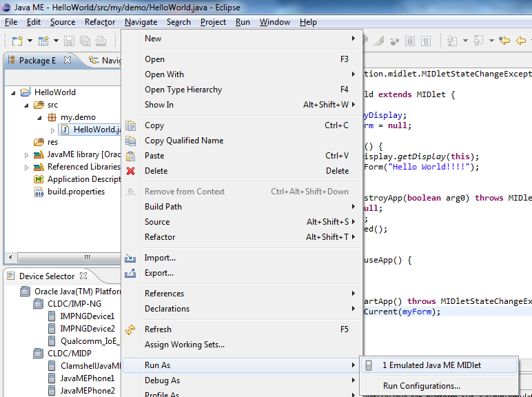Run as 1 Emulated Java ME MIDlet
The image size is (532, 397).
(439, 365)
